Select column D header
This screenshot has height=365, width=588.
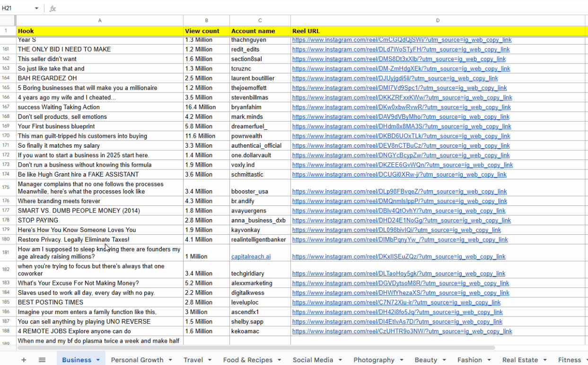[x=438, y=20]
